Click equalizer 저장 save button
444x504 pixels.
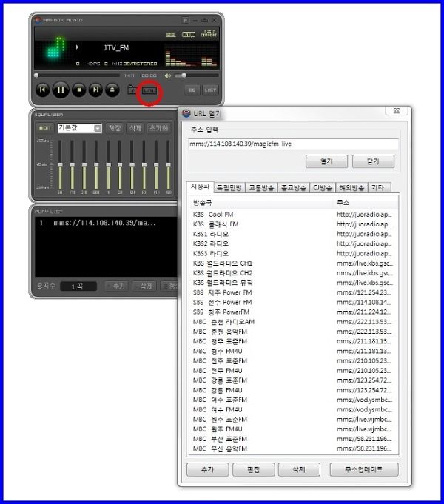pos(115,128)
